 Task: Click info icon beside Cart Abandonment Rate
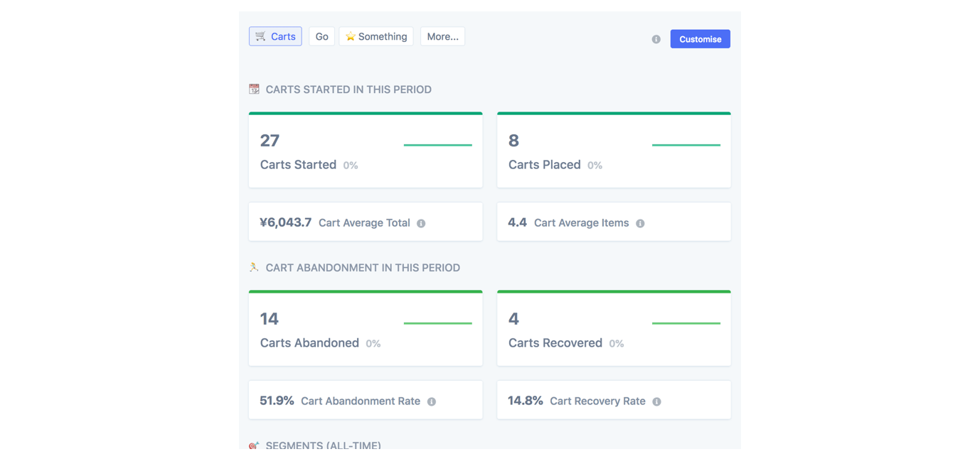[431, 401]
